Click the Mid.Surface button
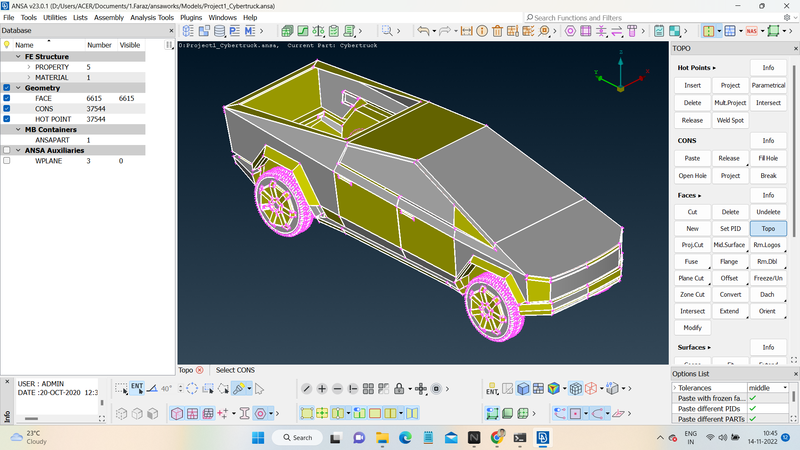 [x=729, y=245]
